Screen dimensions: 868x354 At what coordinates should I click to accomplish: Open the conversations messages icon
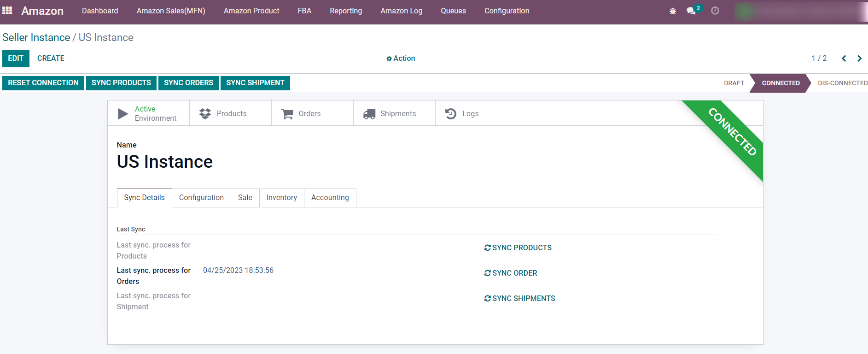tap(691, 11)
